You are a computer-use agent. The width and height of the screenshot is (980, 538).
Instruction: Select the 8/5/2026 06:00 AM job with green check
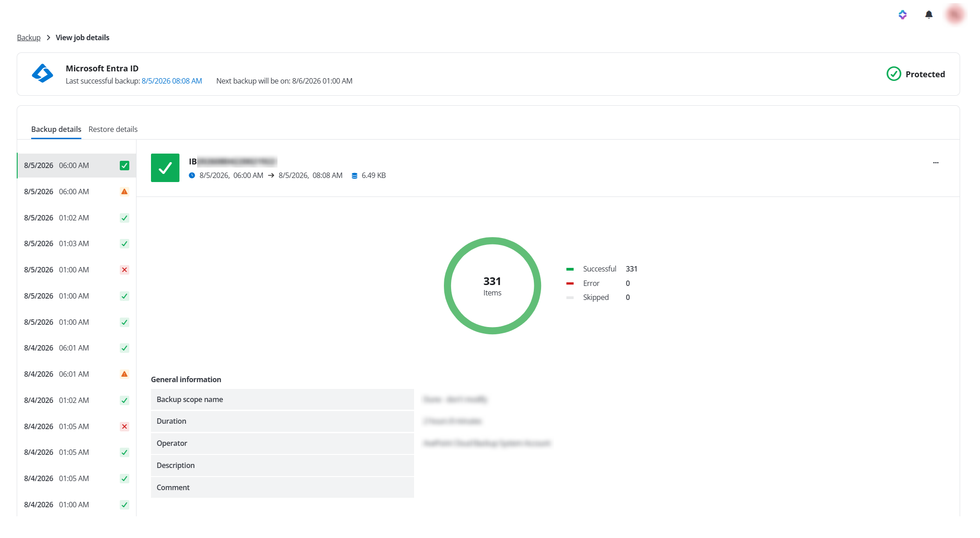(76, 166)
